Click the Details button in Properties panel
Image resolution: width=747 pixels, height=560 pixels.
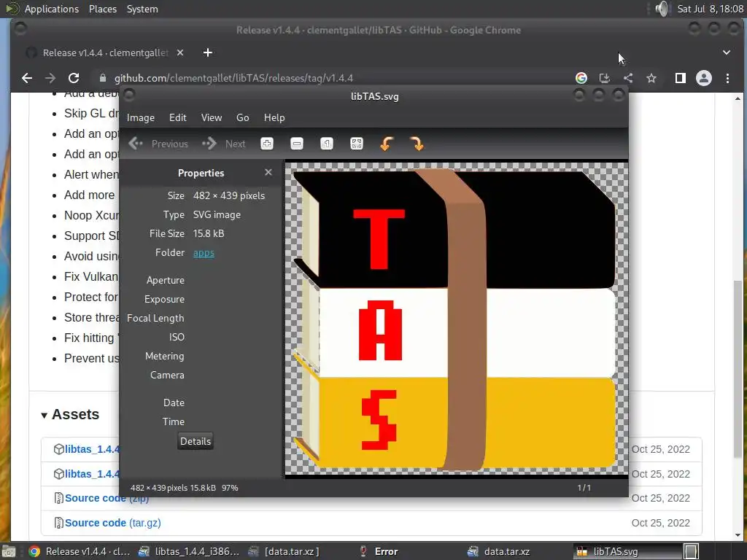pyautogui.click(x=196, y=441)
